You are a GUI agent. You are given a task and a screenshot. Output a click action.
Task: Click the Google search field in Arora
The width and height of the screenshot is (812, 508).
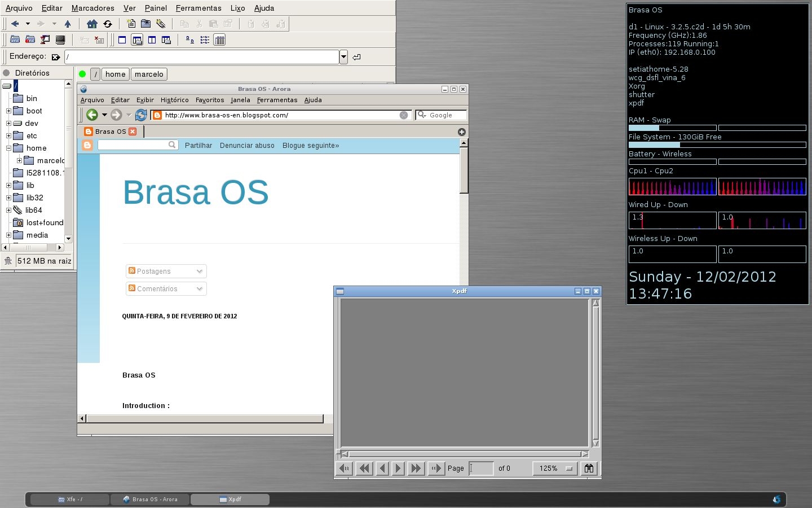pos(442,115)
